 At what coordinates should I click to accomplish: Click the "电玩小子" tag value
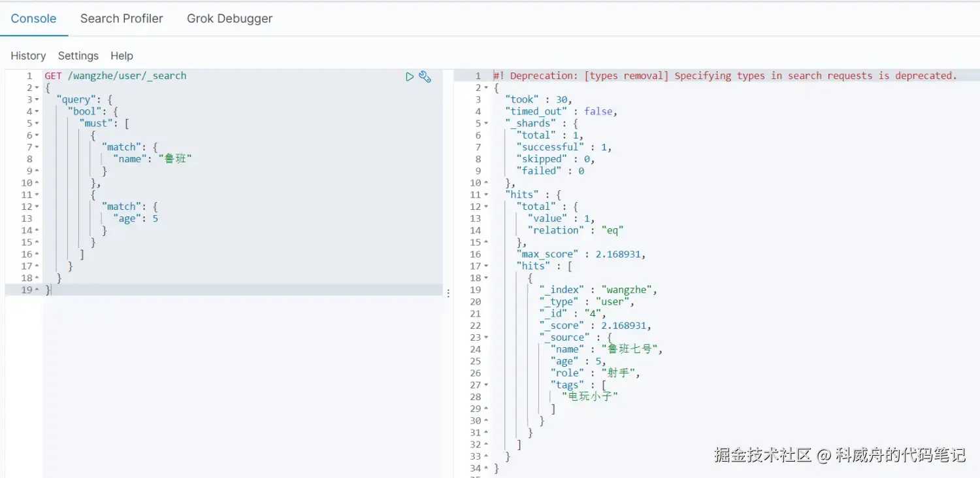(x=590, y=396)
